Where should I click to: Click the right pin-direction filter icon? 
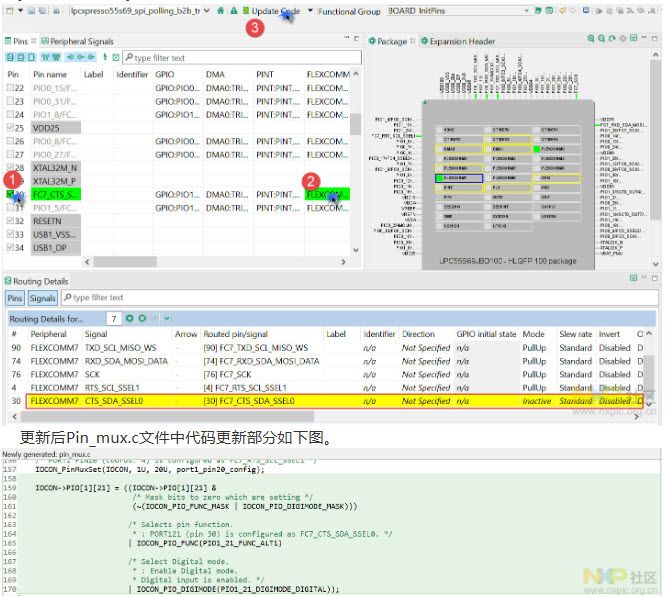tap(91, 57)
